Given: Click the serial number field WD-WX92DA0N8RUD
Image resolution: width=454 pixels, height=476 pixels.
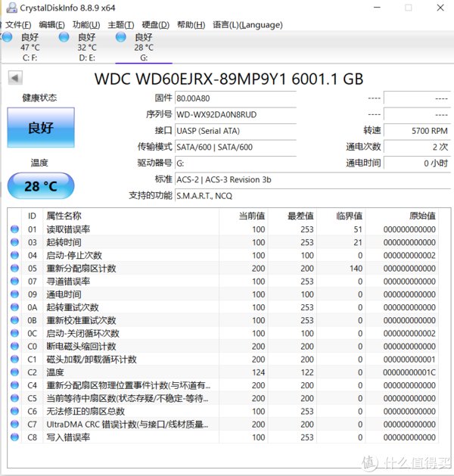Looking at the screenshot, I should tap(236, 114).
